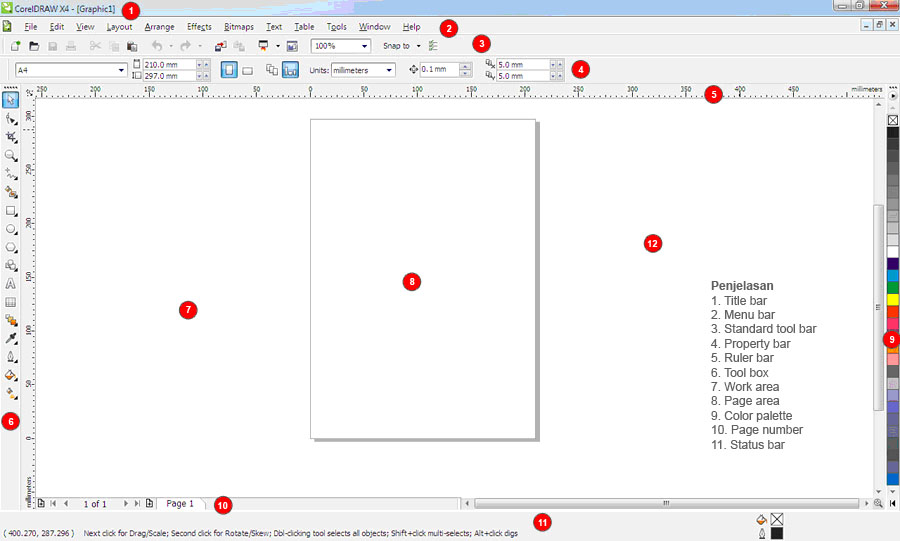Click the Paste toolbar icon
The image size is (900, 541).
(x=132, y=46)
